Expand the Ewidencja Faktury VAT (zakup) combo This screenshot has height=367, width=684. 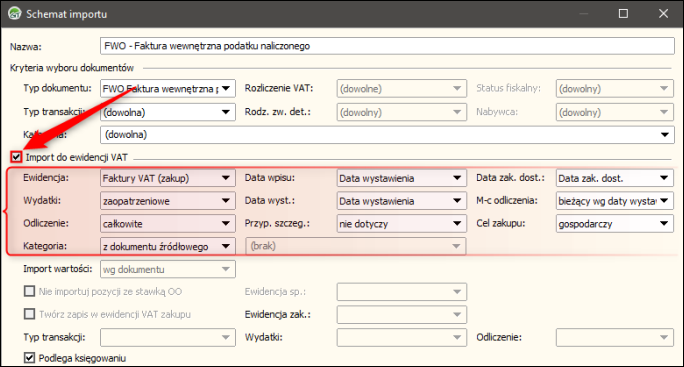pos(168,178)
